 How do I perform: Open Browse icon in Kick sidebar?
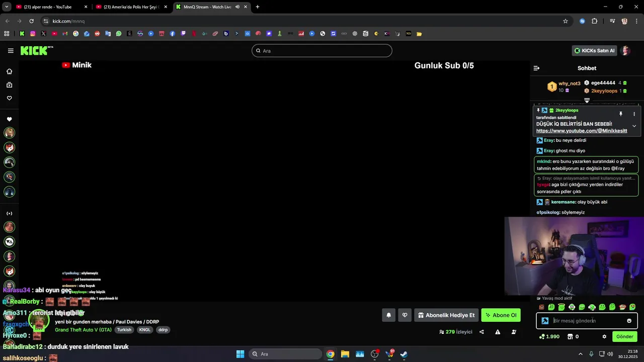9,85
